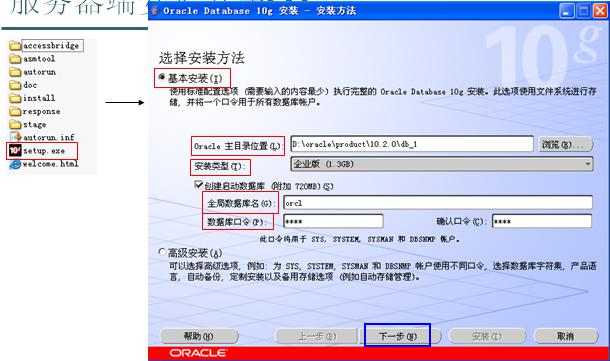Focus the 全局数据库名 orcl field
This screenshot has width=610, height=361.
[438, 203]
